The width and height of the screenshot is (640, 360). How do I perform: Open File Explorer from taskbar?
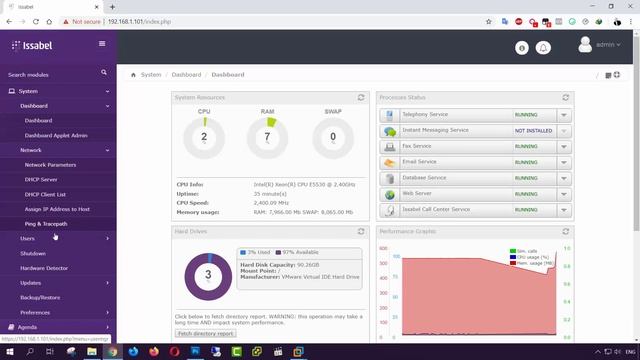[92, 351]
